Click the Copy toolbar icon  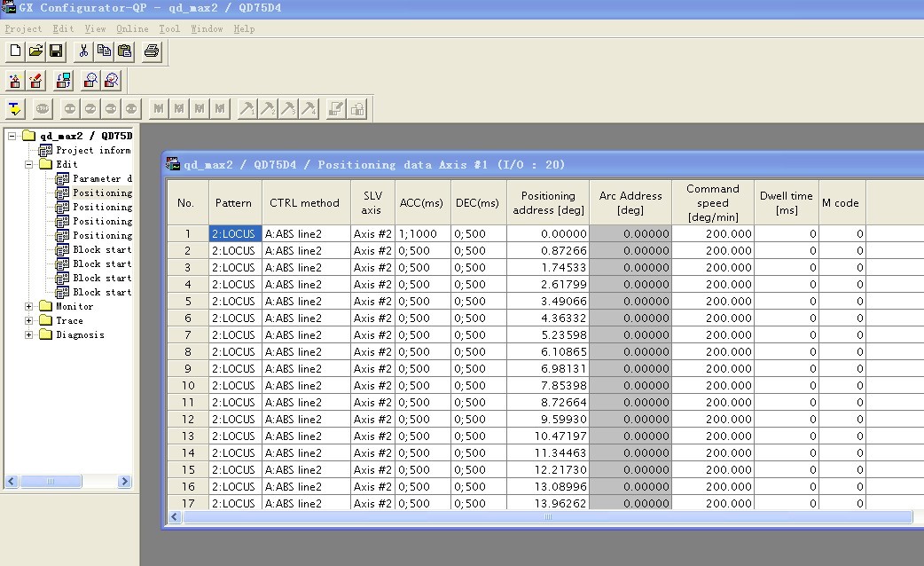(x=104, y=51)
